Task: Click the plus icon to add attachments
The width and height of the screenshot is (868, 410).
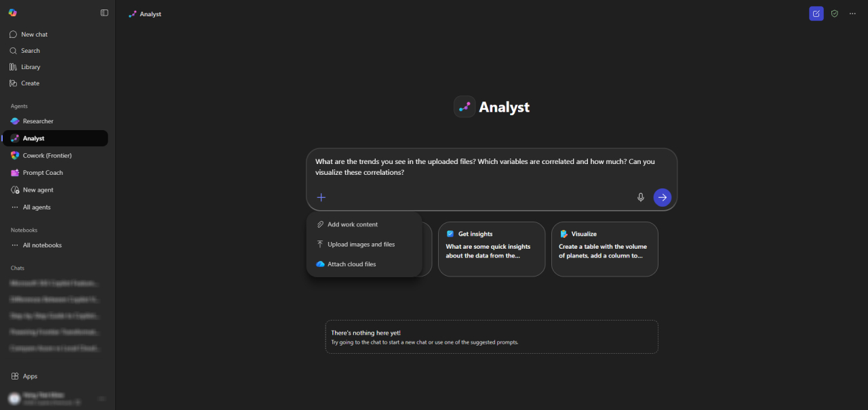Action: coord(321,197)
